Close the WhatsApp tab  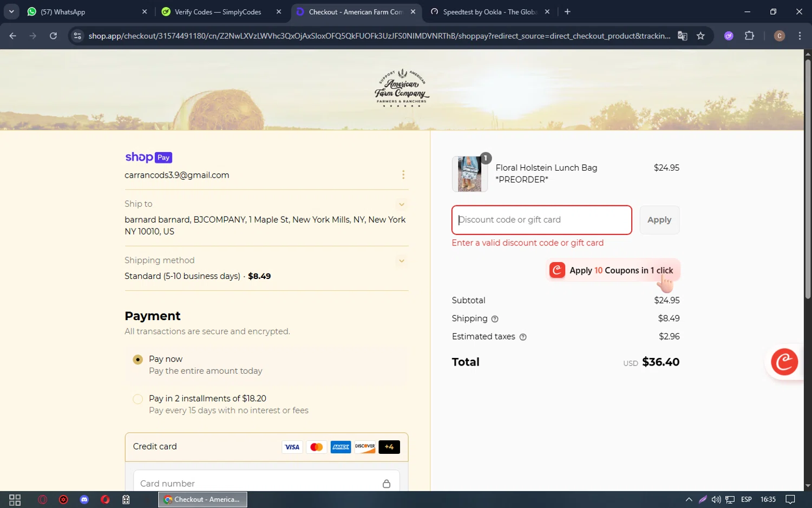point(145,11)
